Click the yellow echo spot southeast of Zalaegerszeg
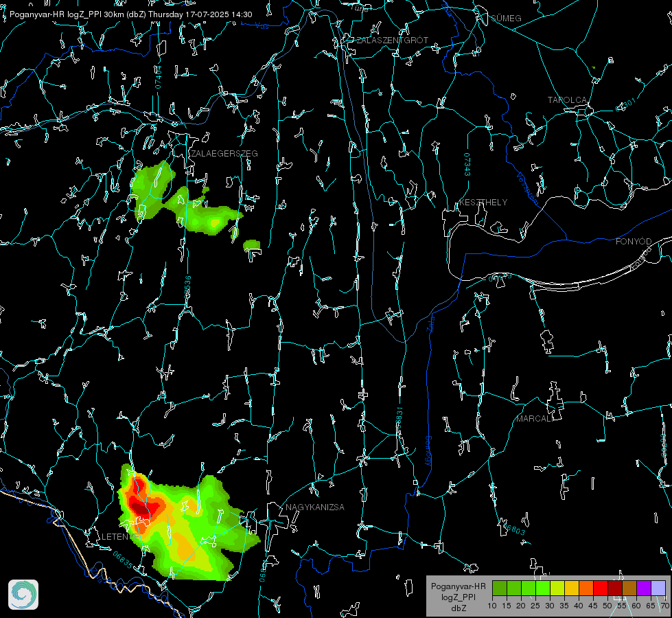Viewport: 672px width, 618px height. (x=214, y=222)
